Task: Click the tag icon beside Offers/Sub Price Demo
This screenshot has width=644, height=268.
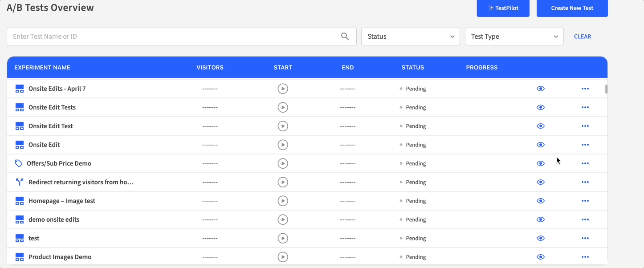Action: pyautogui.click(x=19, y=163)
